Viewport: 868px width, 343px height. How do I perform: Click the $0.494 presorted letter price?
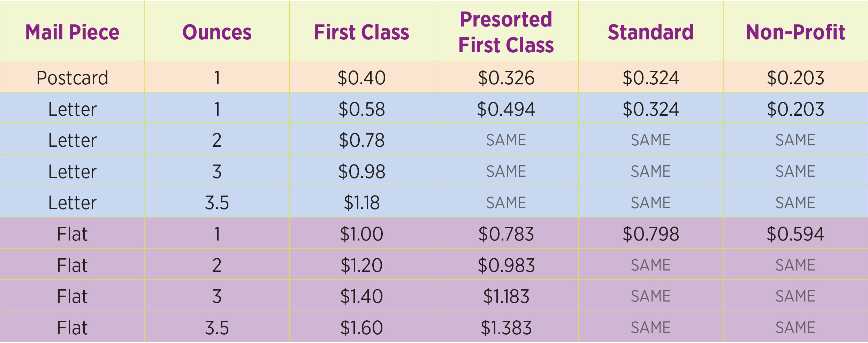(506, 109)
